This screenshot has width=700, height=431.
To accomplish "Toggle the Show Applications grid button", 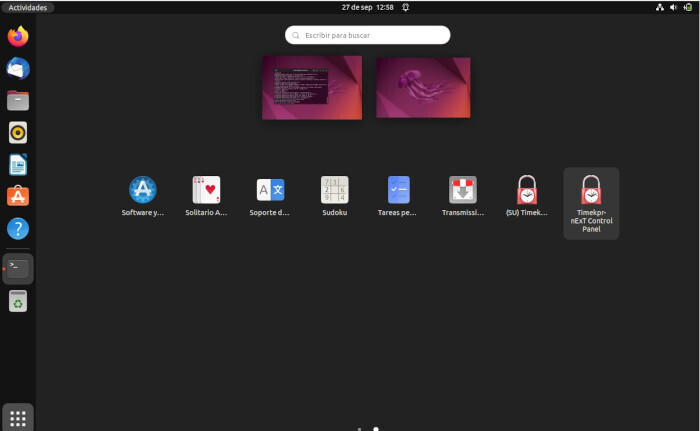I will coord(18,416).
